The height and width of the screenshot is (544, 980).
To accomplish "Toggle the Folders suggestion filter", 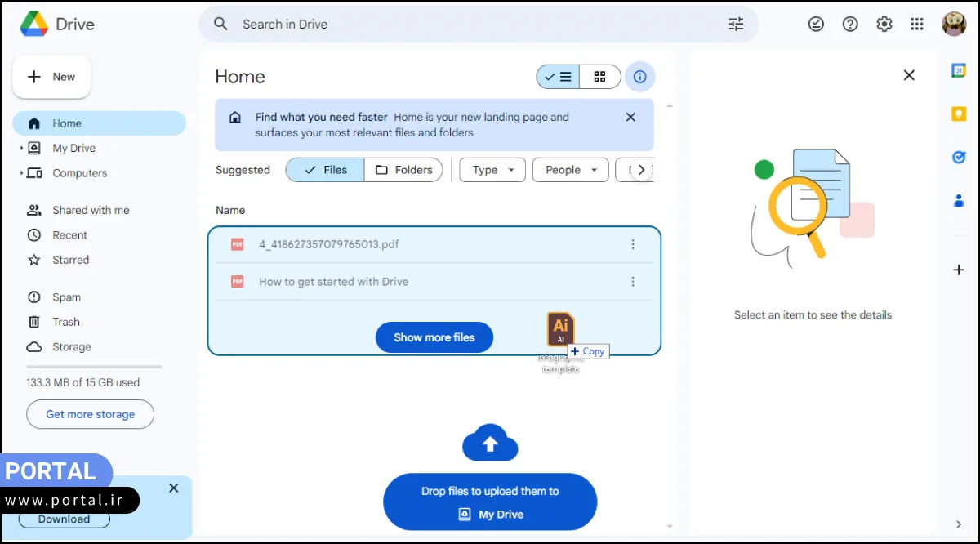I will coord(404,170).
